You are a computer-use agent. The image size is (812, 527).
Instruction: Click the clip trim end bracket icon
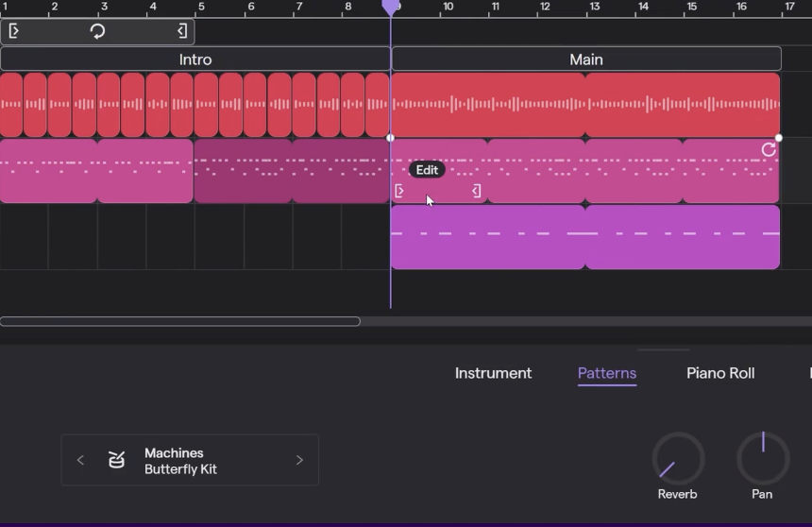pyautogui.click(x=477, y=191)
